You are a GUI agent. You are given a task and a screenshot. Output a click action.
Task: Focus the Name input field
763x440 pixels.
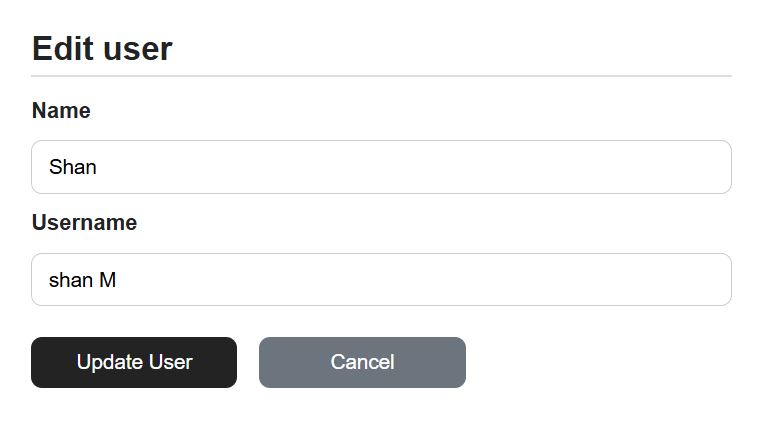[381, 167]
